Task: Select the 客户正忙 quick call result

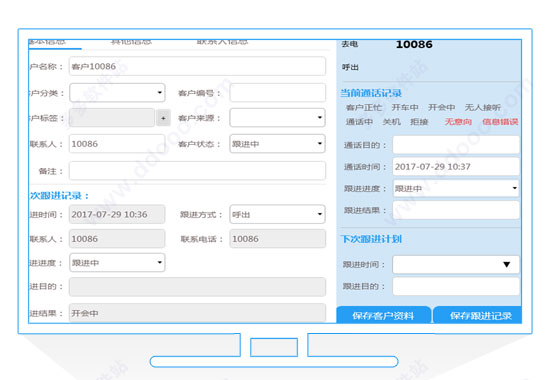Action: pyautogui.click(x=364, y=107)
